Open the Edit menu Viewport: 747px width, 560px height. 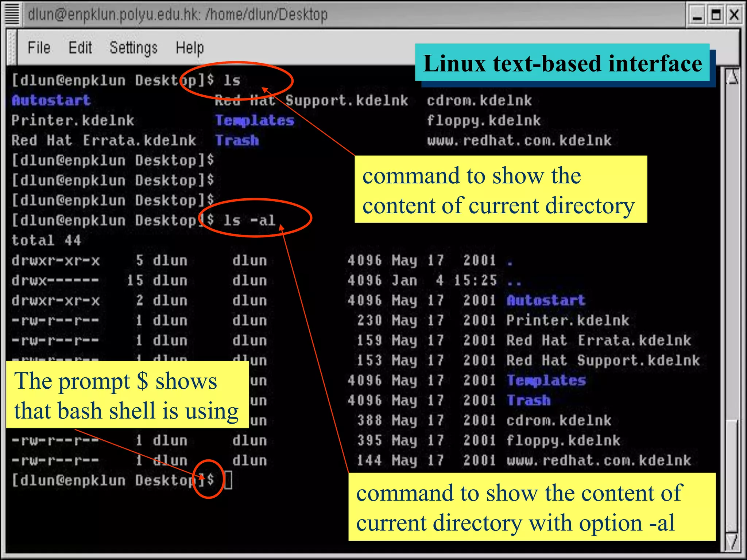(80, 48)
